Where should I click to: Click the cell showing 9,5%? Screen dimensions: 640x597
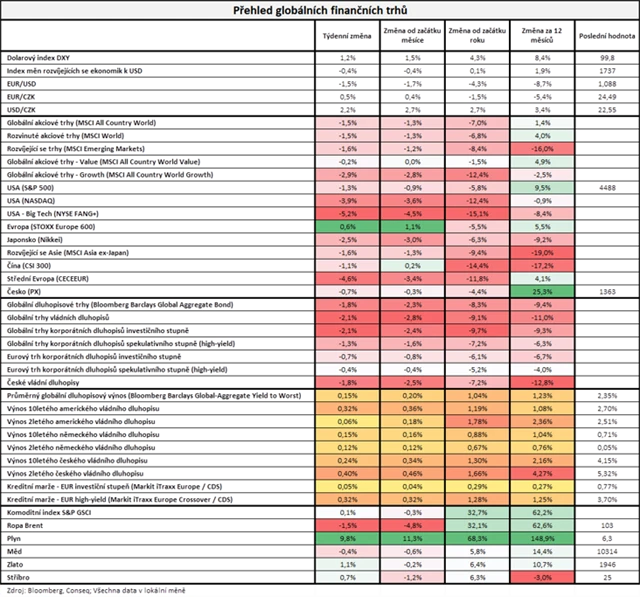tap(541, 187)
